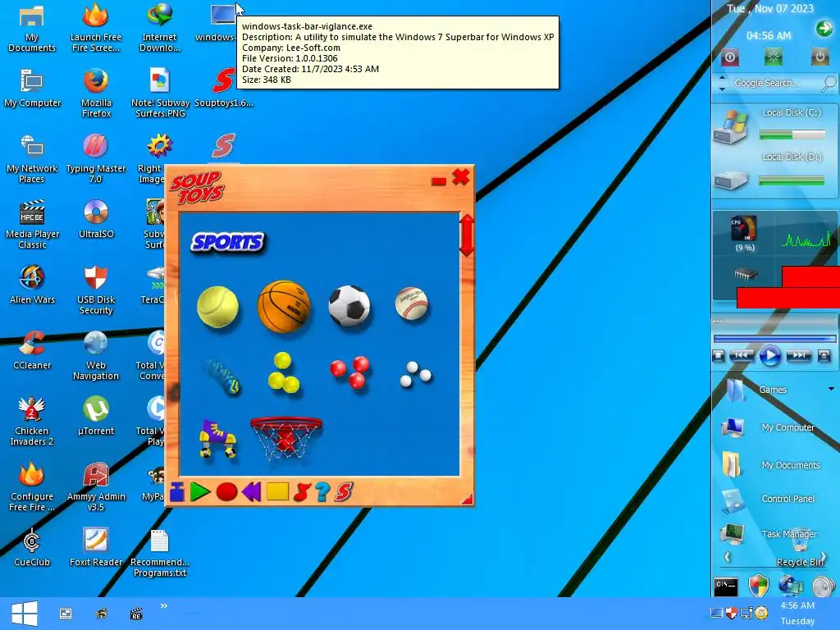Click the yellow stop square in Soup Toys
Image resolution: width=840 pixels, height=630 pixels.
point(277,492)
